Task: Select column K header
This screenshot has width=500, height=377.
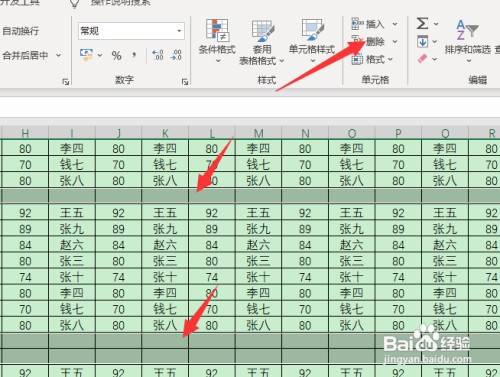Action: click(x=165, y=133)
